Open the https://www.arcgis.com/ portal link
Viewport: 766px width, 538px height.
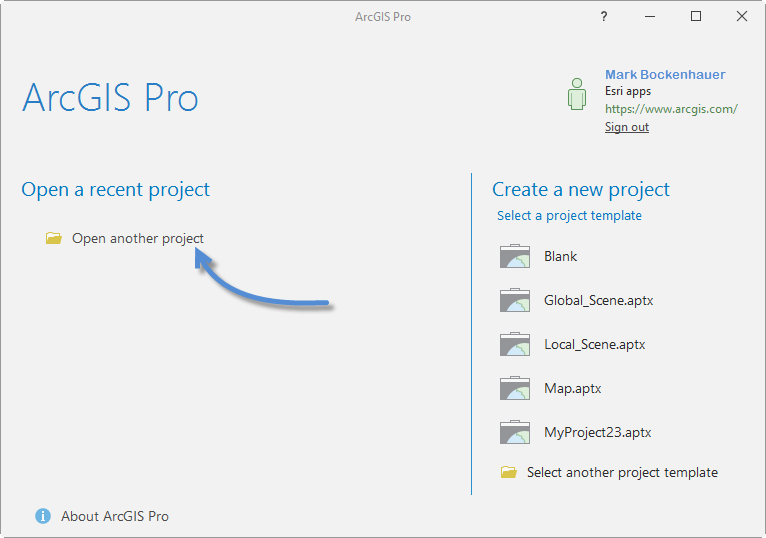[x=671, y=108]
